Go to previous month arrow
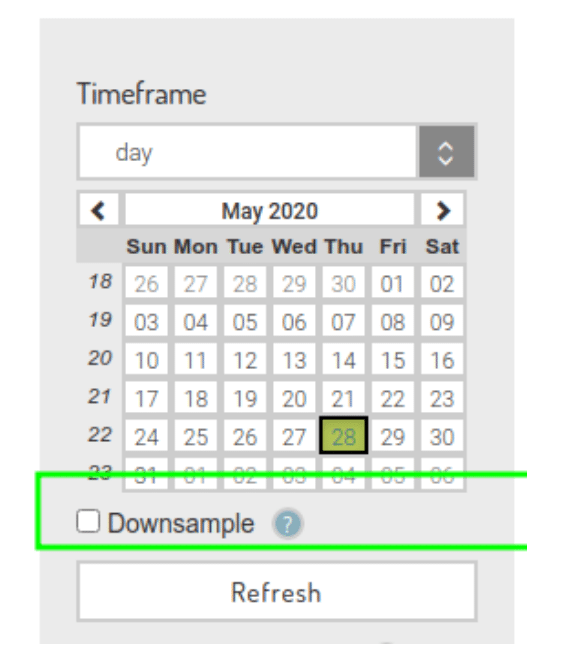The height and width of the screenshot is (662, 570). pyautogui.click(x=99, y=210)
